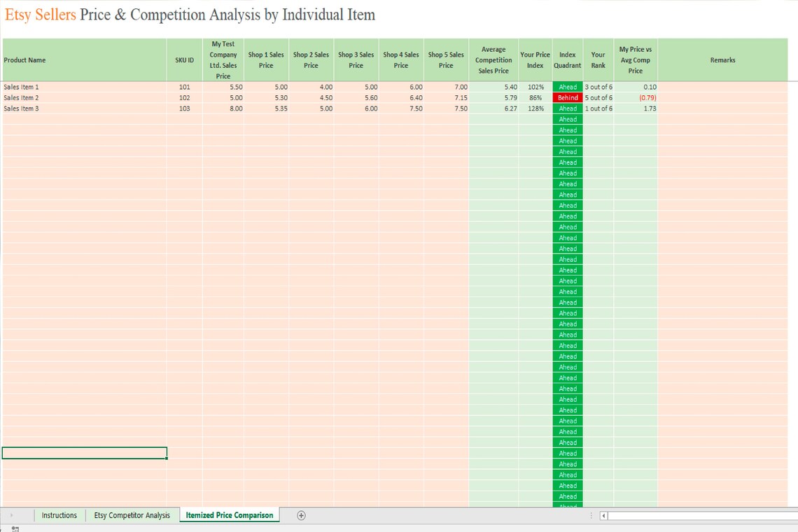Select the Itemized Price Comparison tab
Viewport: 798px width, 532px height.
pos(229,515)
